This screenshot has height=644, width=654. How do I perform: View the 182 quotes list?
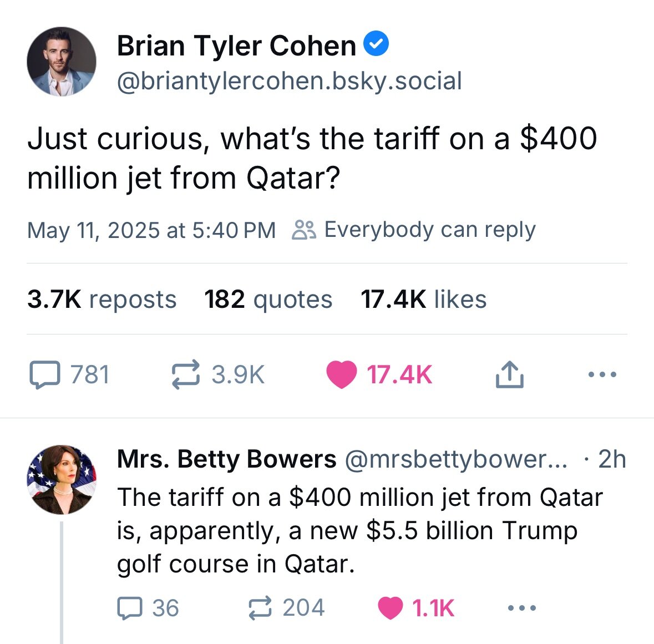click(268, 300)
